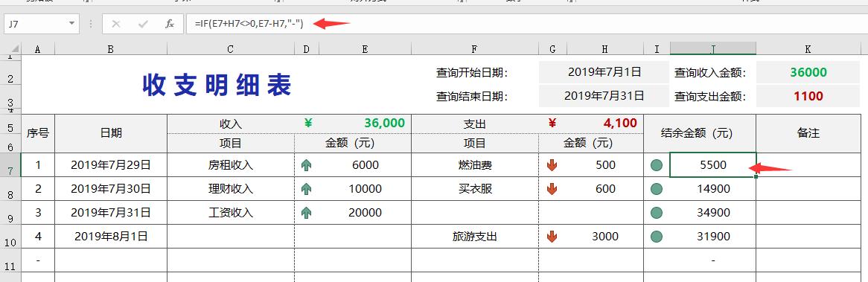Click the Select All corner triangle

[15, 49]
